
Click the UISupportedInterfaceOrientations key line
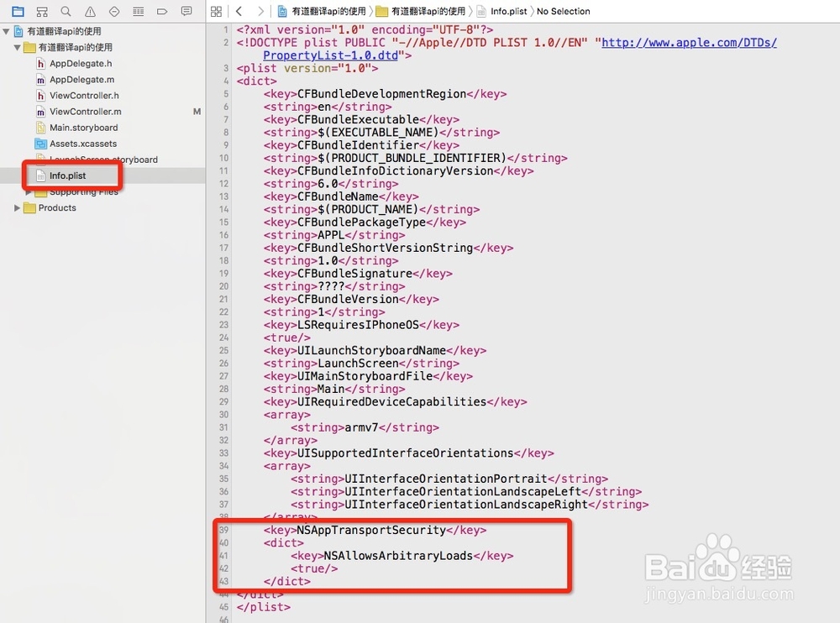coord(409,453)
